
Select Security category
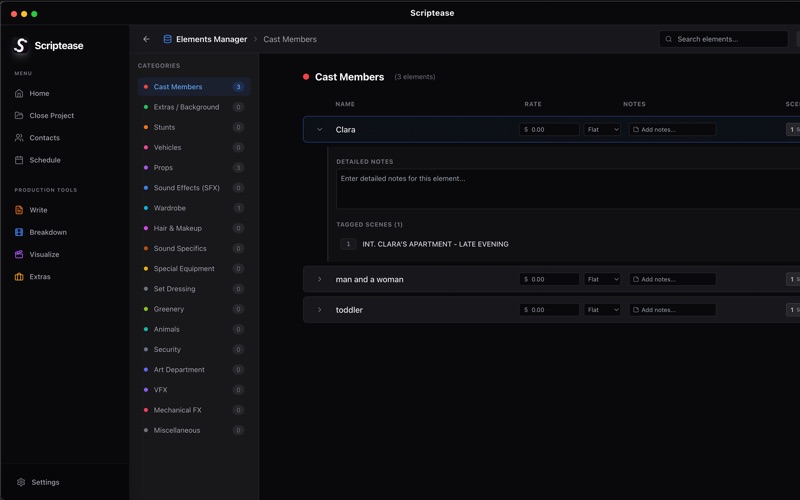point(193,349)
